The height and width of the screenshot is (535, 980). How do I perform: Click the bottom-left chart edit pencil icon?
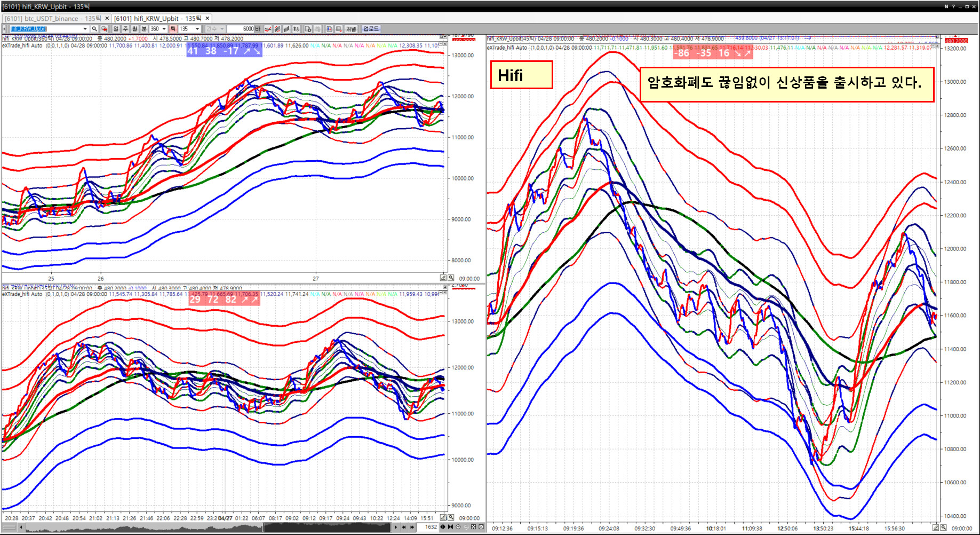pos(443,517)
